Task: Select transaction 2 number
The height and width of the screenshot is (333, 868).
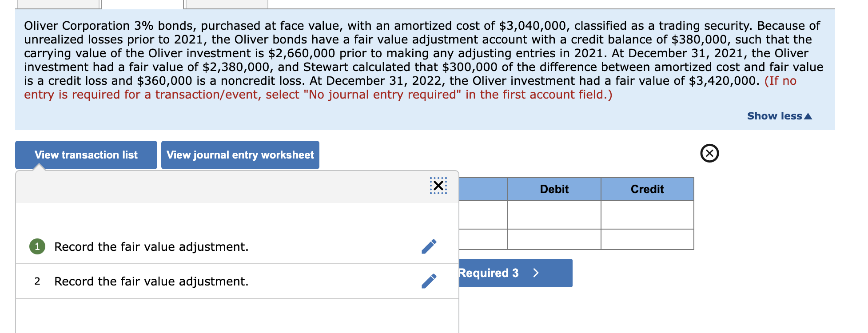Action: (x=37, y=281)
